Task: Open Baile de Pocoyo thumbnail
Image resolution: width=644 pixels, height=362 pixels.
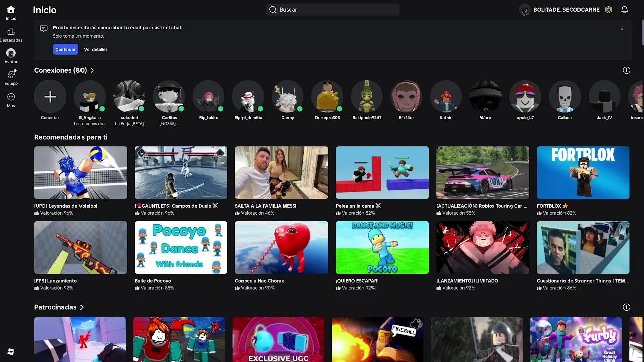Action: click(x=181, y=247)
